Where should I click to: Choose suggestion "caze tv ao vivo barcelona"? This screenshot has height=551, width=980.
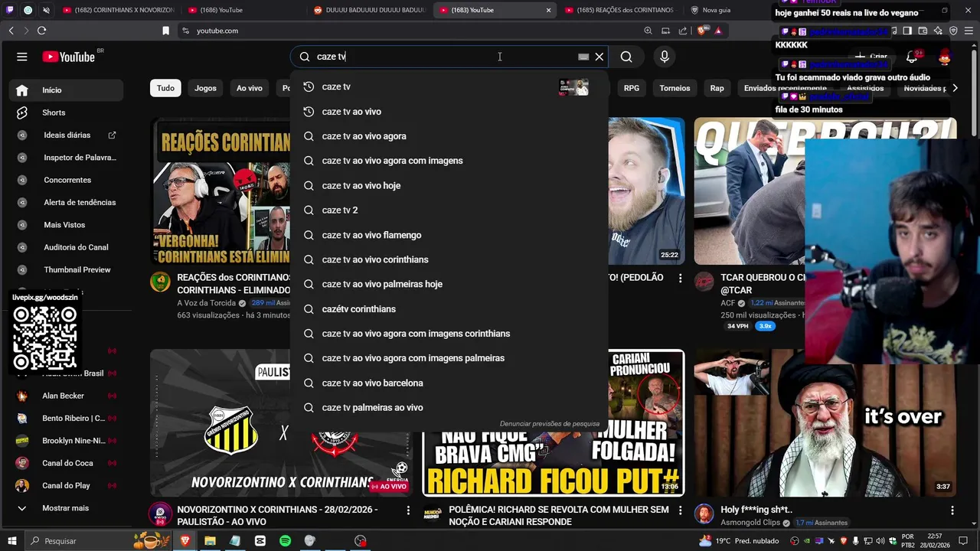(x=449, y=383)
